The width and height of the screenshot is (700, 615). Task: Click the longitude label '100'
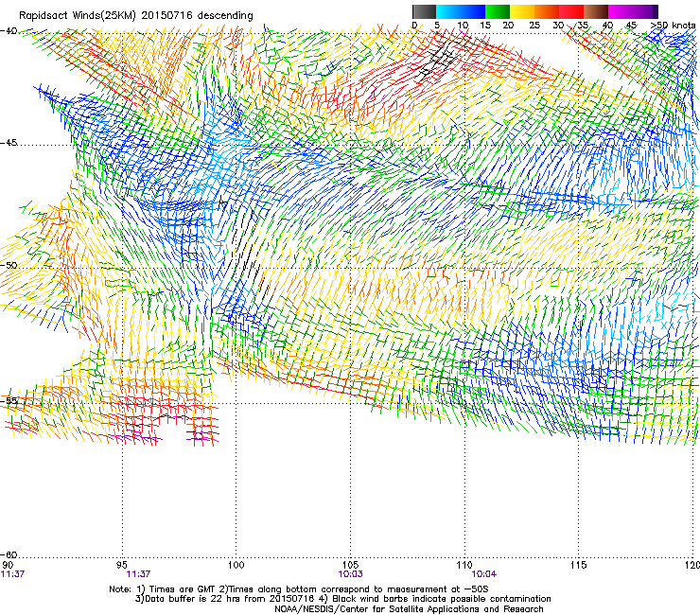click(x=236, y=565)
